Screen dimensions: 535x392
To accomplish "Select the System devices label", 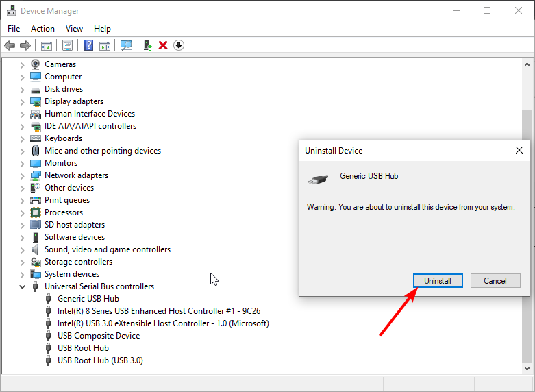I will [x=72, y=274].
